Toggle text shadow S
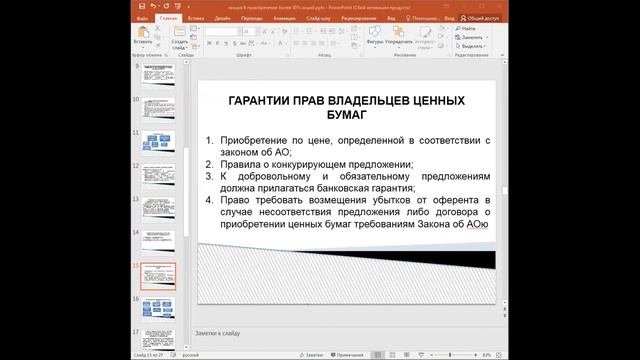640x360 pixels. [x=234, y=43]
